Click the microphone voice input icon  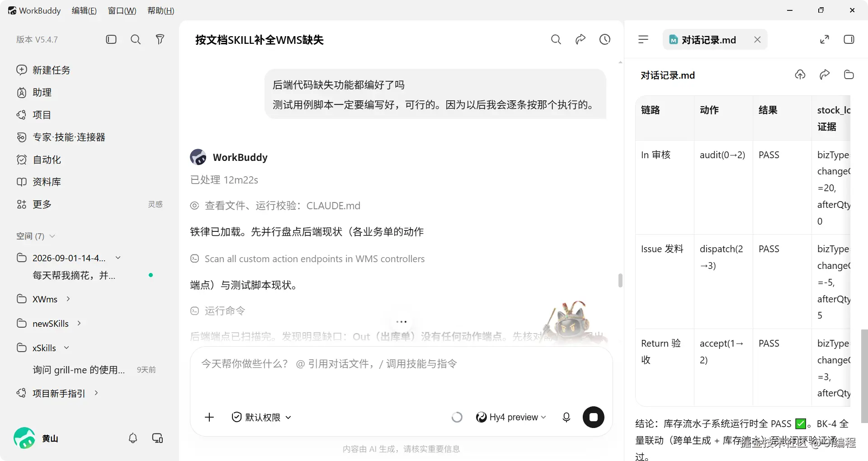coord(566,417)
